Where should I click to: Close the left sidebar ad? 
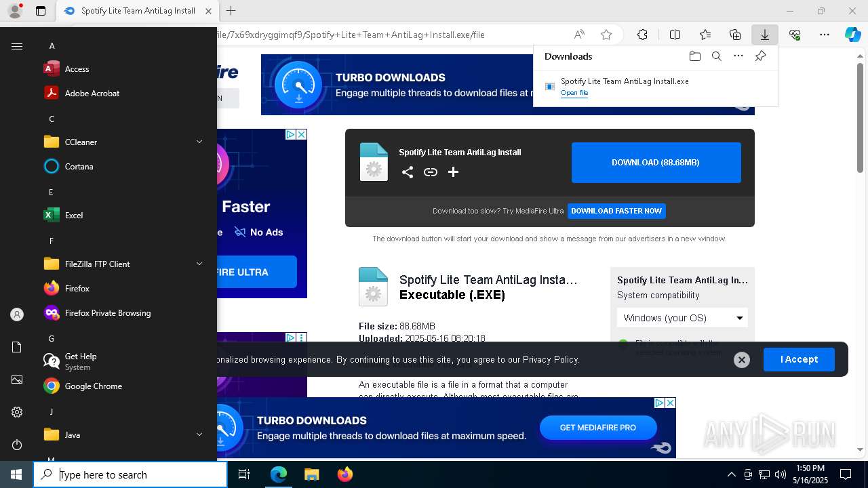pos(301,134)
